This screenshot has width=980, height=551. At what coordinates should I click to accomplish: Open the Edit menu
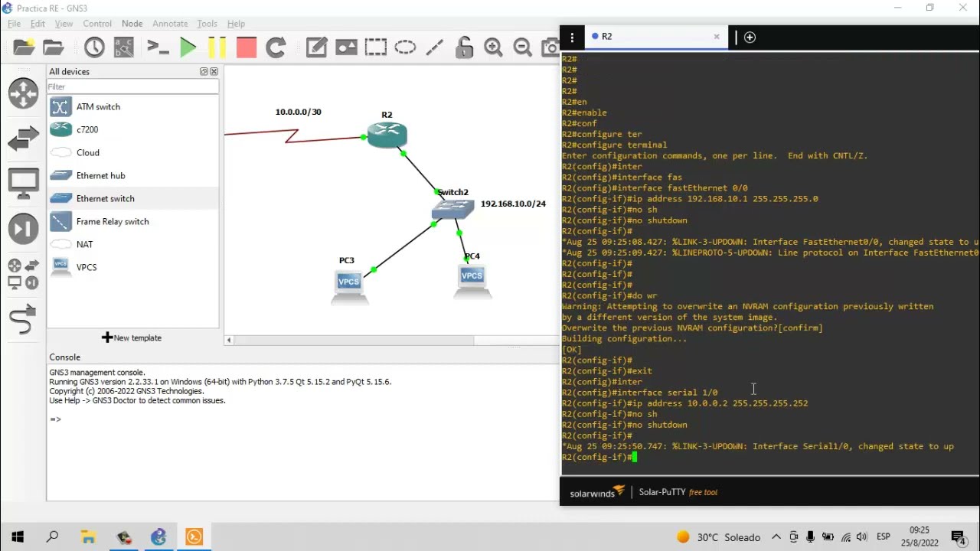point(38,24)
